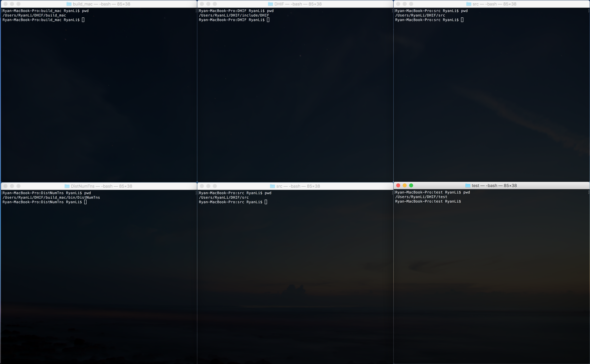Click the zoom button of the DHIF window
Viewport: 590px width, 364px height.
(x=215, y=4)
